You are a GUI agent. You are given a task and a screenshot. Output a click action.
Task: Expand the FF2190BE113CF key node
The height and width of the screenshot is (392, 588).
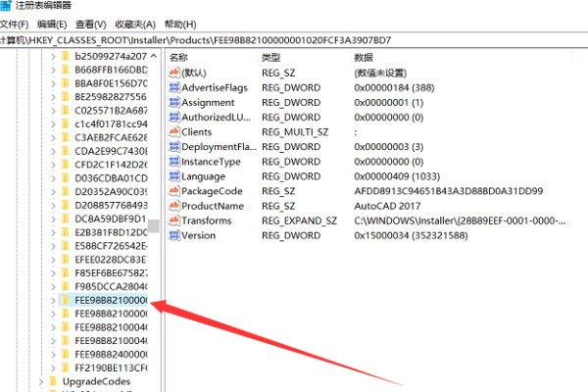pos(53,367)
